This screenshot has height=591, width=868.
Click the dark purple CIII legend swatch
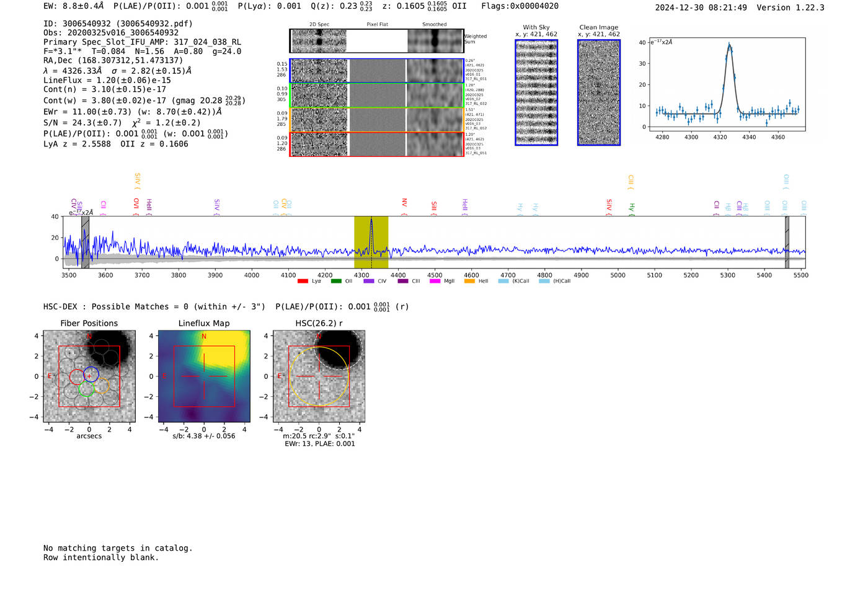[x=403, y=281]
